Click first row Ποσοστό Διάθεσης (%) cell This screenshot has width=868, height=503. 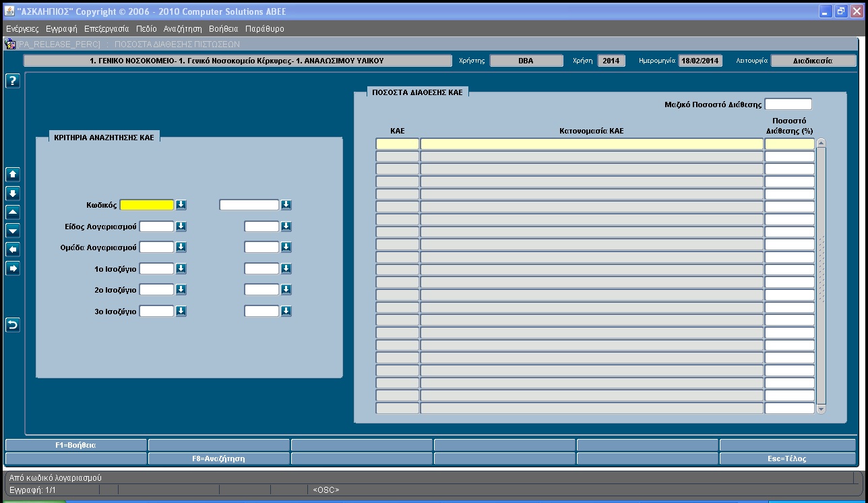point(790,144)
